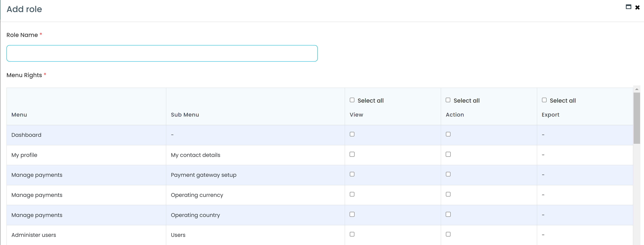Click the Administer users cell
Viewport: 644px width, 245px height.
coord(86,235)
